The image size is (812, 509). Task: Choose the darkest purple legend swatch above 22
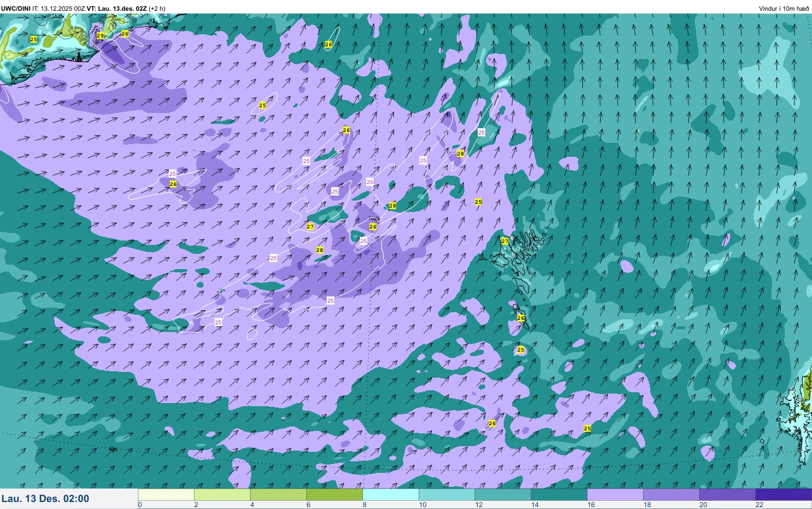783,494
